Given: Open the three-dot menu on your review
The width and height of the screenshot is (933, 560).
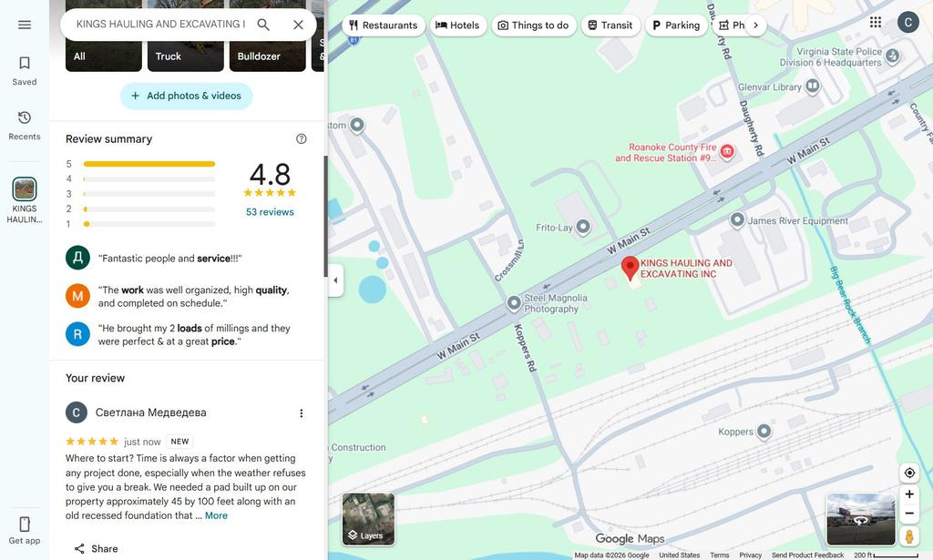Looking at the screenshot, I should click(301, 412).
